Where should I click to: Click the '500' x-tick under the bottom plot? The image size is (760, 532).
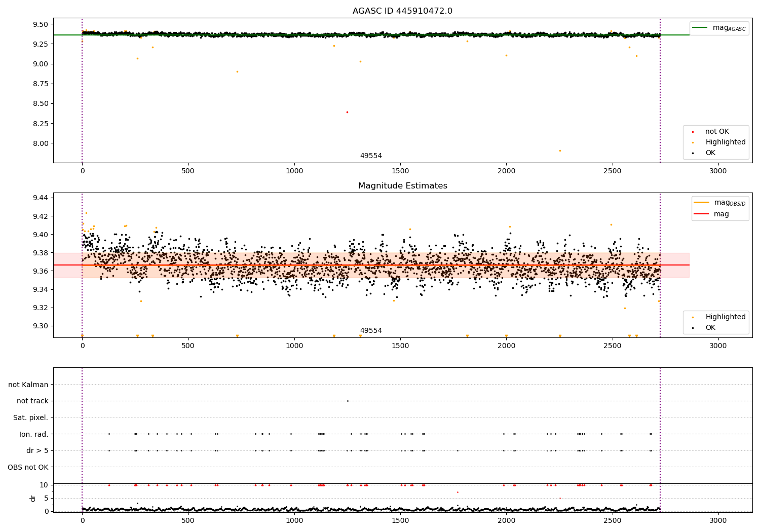coord(188,520)
